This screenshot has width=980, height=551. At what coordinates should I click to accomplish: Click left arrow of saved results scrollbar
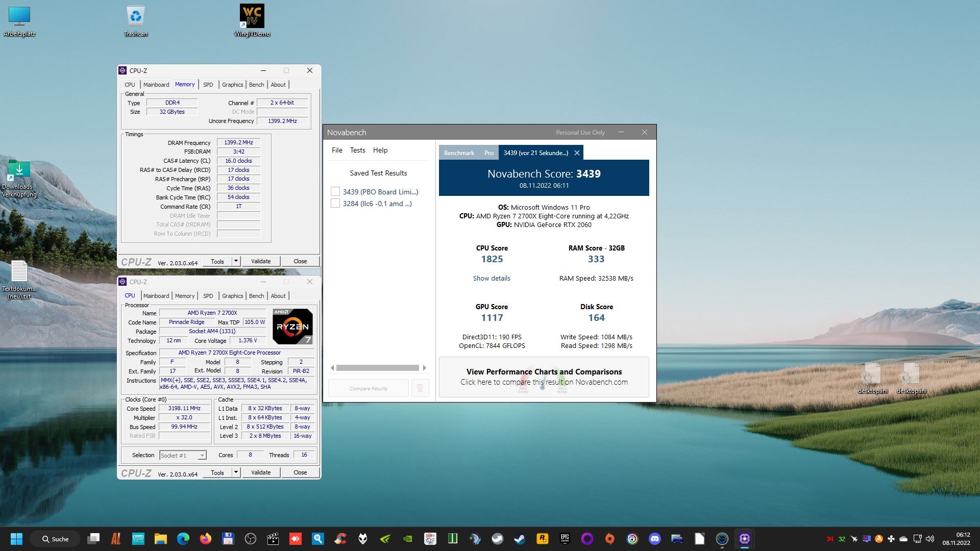[x=333, y=368]
